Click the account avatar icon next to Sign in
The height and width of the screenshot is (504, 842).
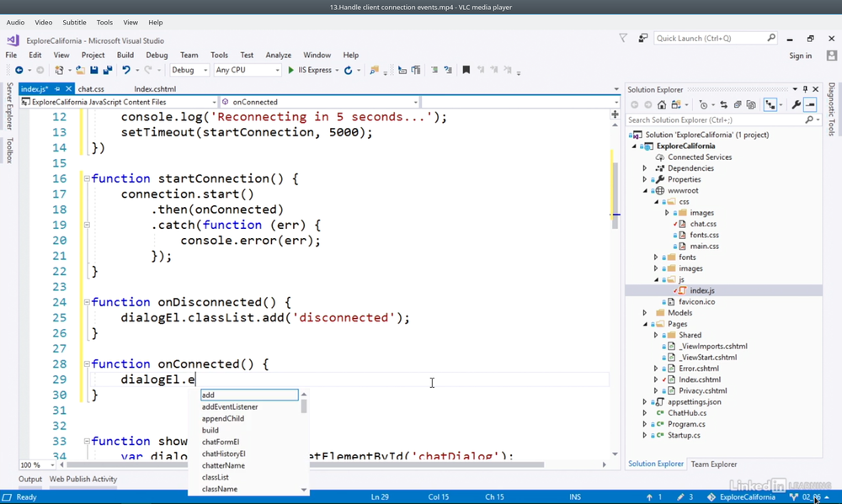[x=832, y=56]
